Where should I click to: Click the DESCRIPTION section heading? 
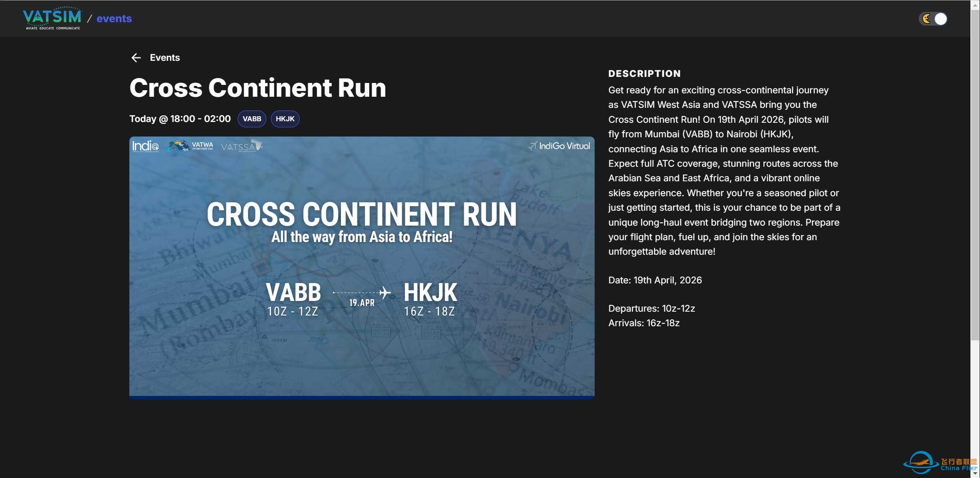click(x=644, y=73)
